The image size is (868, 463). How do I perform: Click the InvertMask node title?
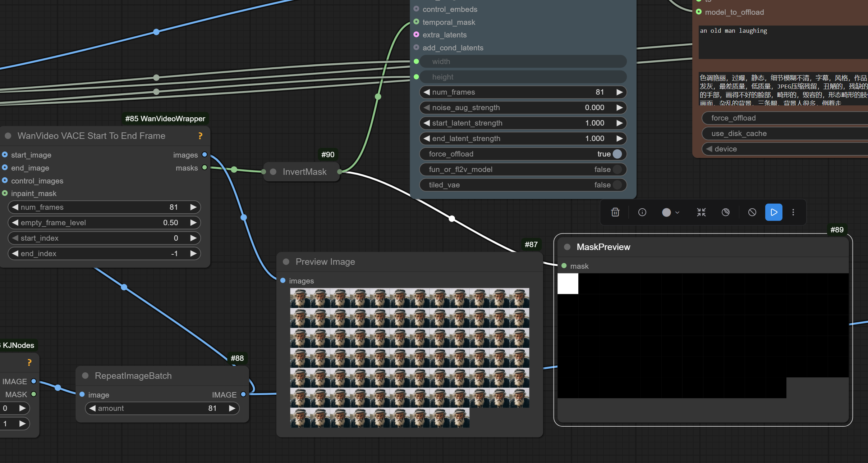304,172
